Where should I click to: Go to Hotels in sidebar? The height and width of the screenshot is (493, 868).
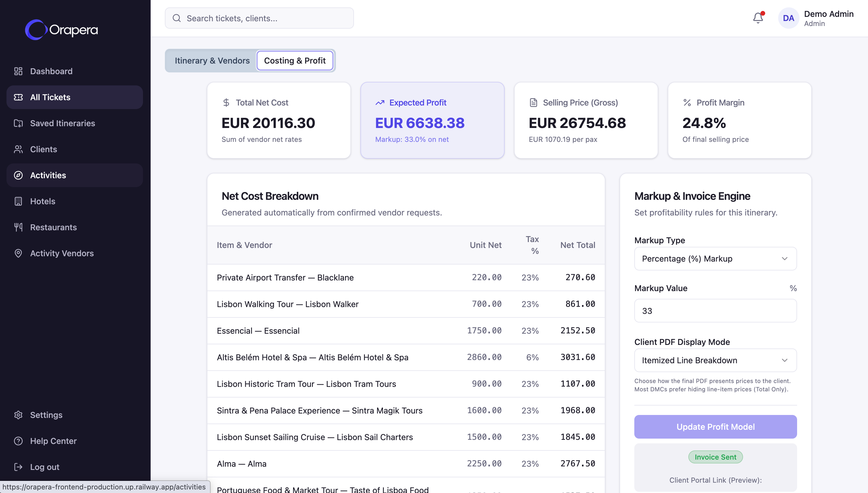(74, 201)
